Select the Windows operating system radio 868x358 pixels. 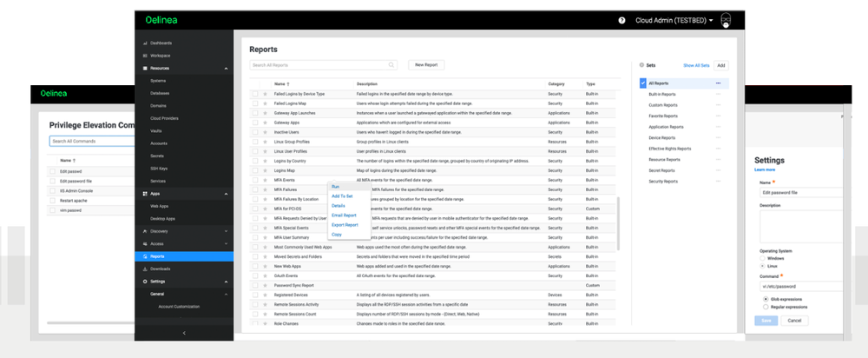762,258
